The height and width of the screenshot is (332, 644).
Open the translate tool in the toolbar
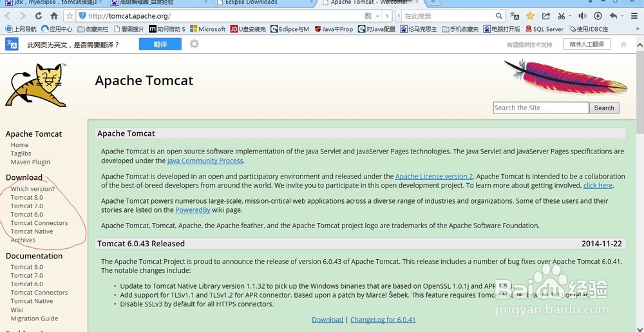pos(514,16)
